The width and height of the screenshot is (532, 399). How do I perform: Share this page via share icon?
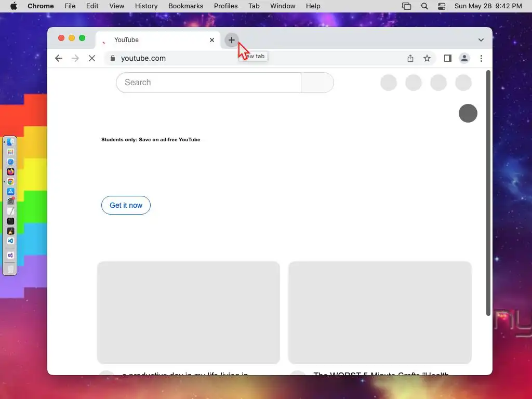pos(410,58)
